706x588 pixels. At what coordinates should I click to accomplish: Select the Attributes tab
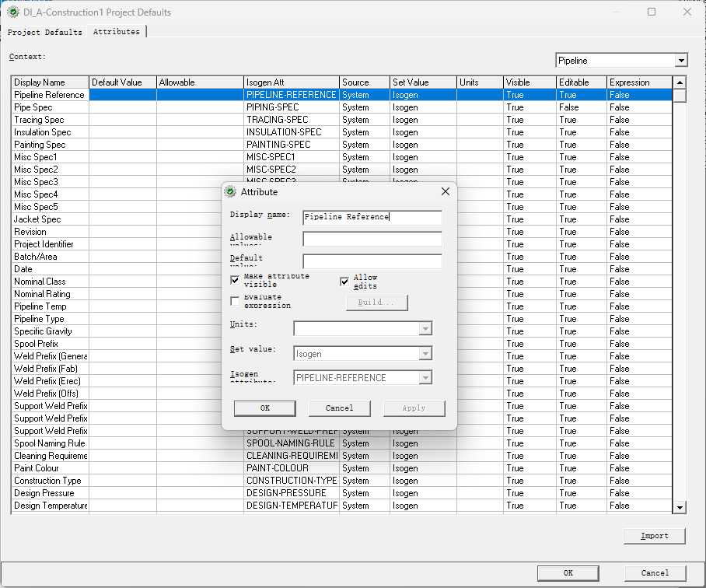[x=117, y=32]
